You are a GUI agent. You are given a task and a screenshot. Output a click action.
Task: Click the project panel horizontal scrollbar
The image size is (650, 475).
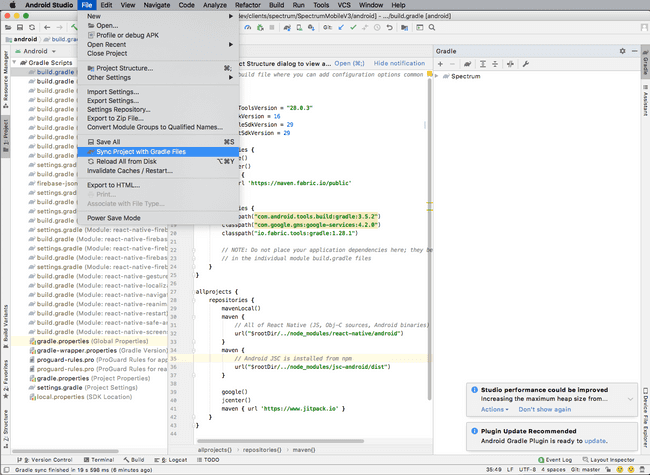coord(65,451)
